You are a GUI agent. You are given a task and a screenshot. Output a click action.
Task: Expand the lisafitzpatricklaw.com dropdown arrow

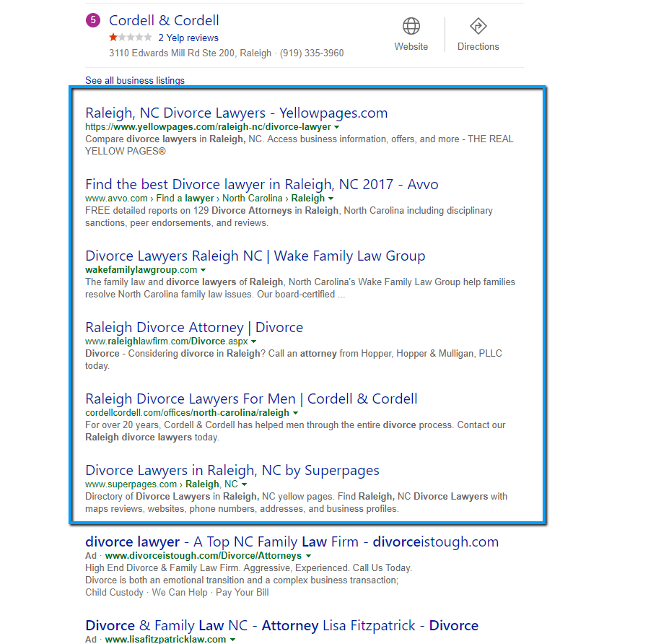click(232, 639)
